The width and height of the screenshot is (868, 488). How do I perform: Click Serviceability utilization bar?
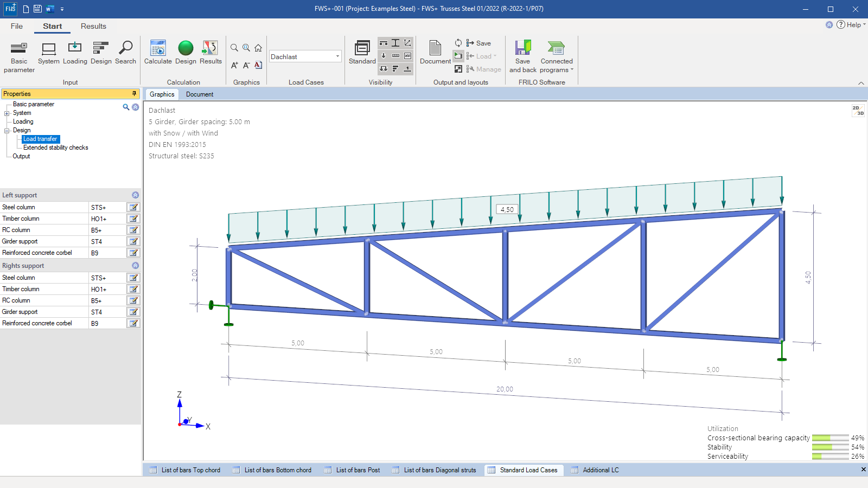tap(830, 457)
